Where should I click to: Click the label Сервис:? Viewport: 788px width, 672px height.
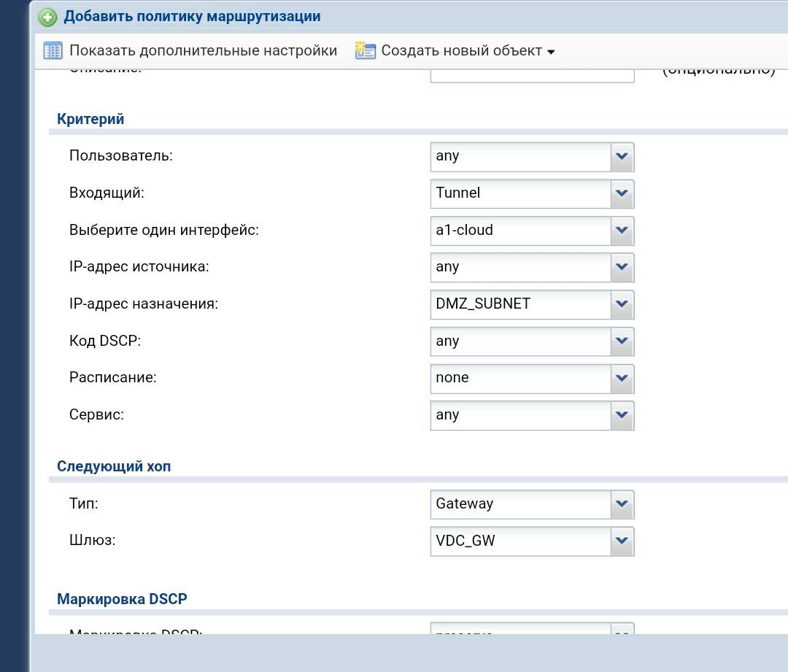[x=96, y=414]
